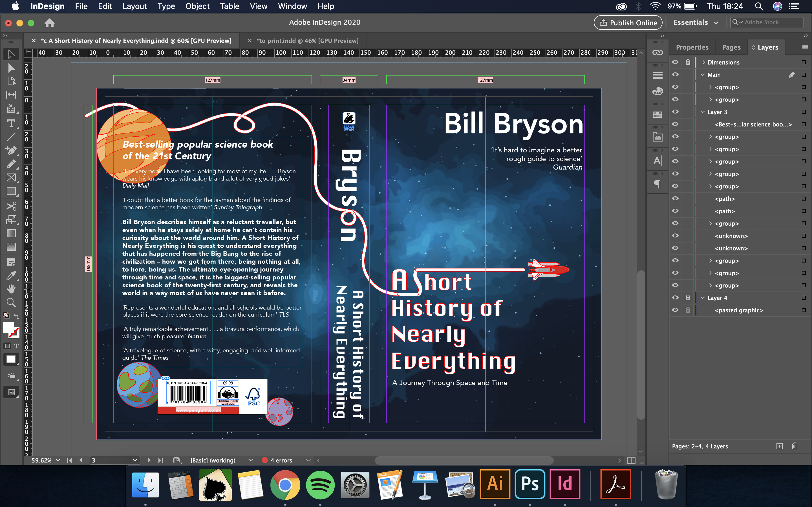The height and width of the screenshot is (507, 812).
Task: Open the Paragraph Styles panel
Action: point(657,184)
